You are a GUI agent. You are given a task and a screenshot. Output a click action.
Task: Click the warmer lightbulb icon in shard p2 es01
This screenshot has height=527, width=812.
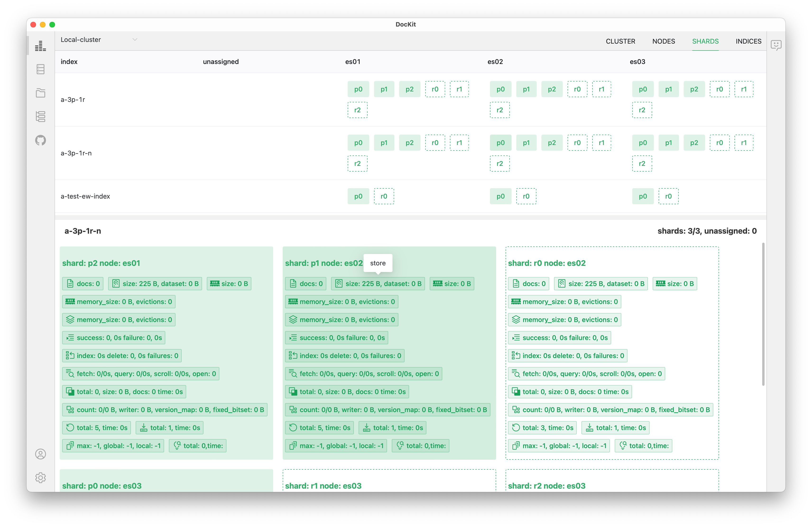177,445
